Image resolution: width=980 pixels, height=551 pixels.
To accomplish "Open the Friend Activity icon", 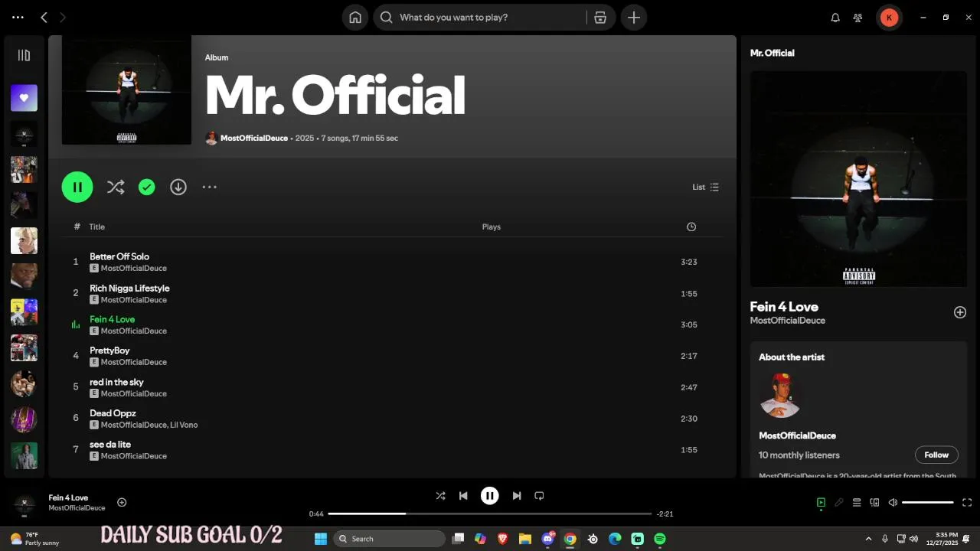I will click(x=857, y=18).
